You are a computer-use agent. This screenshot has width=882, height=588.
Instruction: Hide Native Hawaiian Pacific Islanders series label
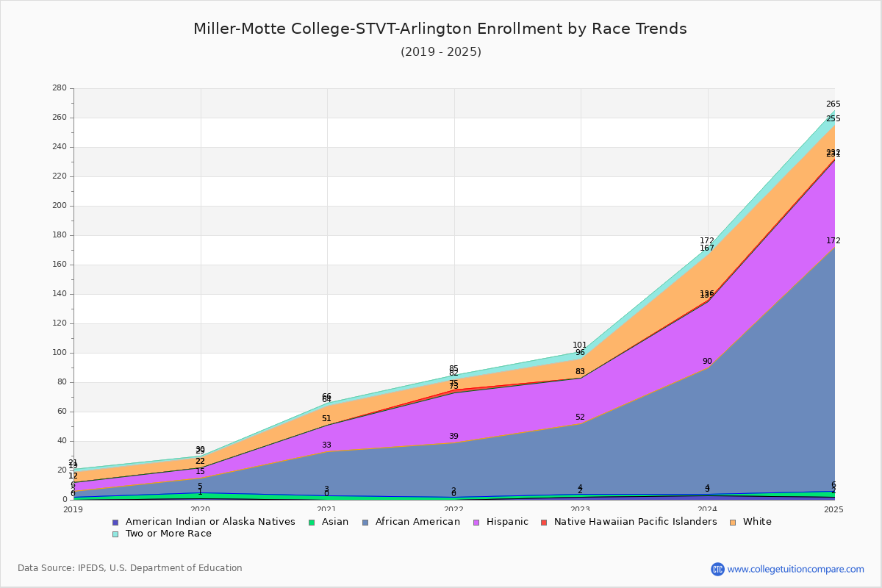tap(636, 522)
